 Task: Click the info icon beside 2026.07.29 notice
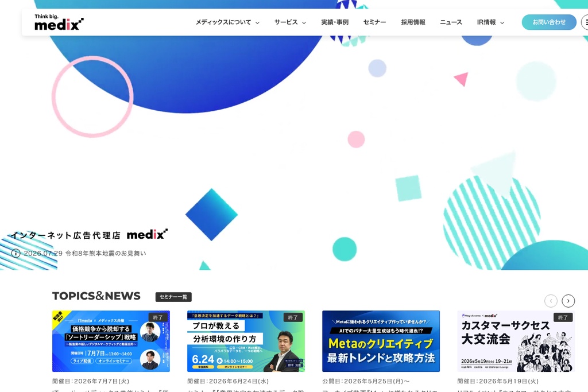16,253
